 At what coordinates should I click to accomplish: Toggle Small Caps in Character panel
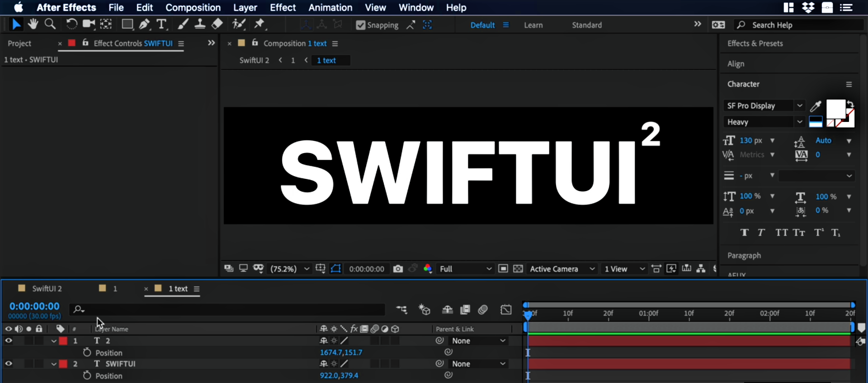tap(799, 233)
